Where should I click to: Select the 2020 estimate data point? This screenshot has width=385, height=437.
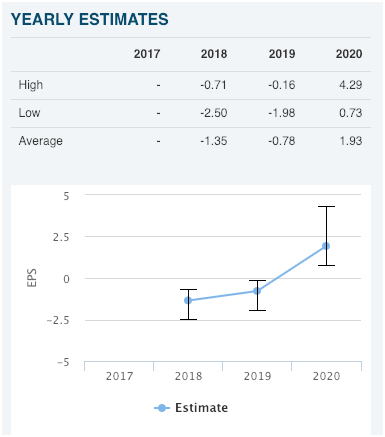326,246
